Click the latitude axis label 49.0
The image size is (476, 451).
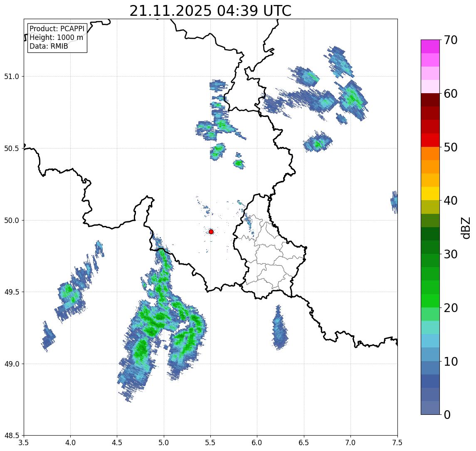pyautogui.click(x=12, y=364)
